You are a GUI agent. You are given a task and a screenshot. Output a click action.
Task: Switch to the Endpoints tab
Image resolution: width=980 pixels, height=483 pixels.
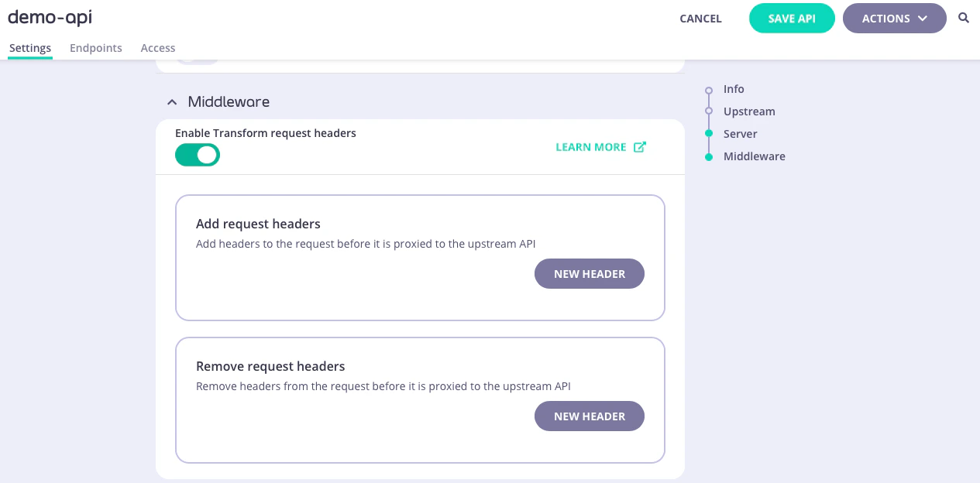[x=95, y=47]
